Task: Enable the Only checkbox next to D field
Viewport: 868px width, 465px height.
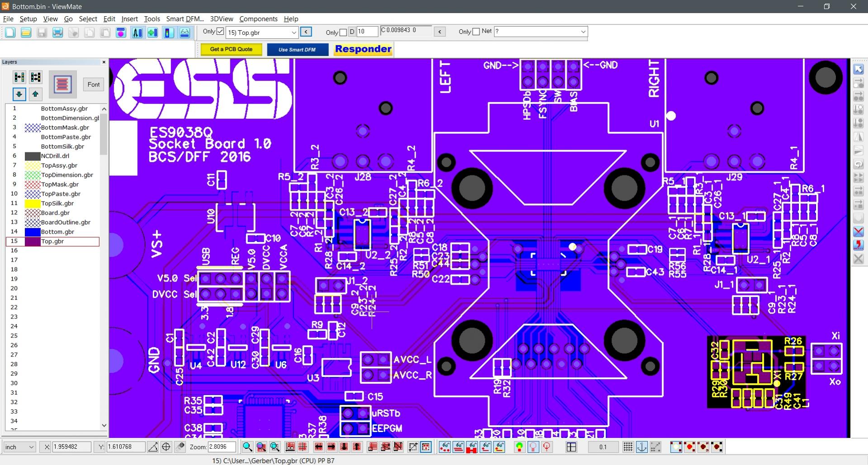Action: coord(343,32)
